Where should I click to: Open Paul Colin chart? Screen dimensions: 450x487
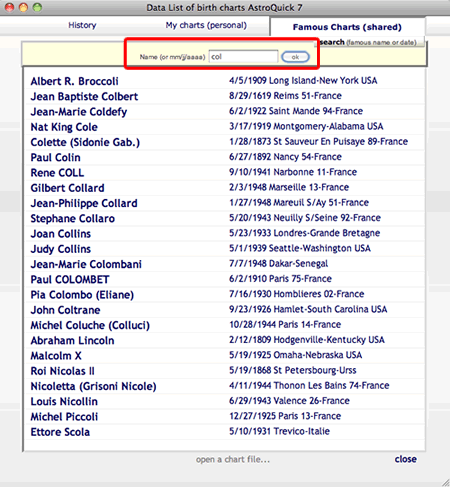(55, 158)
